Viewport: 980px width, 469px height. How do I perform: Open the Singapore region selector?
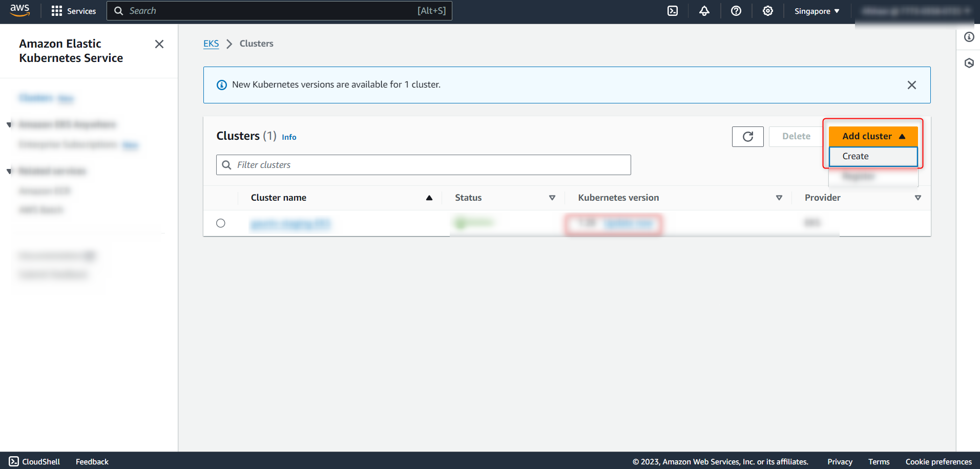[x=816, y=11]
